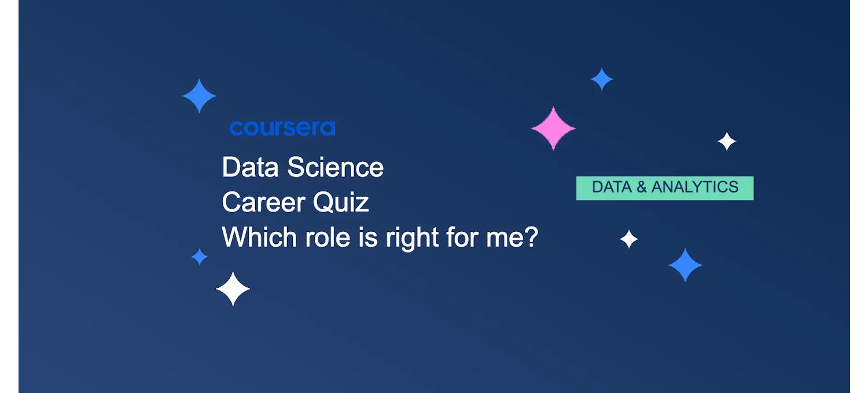
Task: Click the question mark ending the subtitle
Action: click(531, 238)
